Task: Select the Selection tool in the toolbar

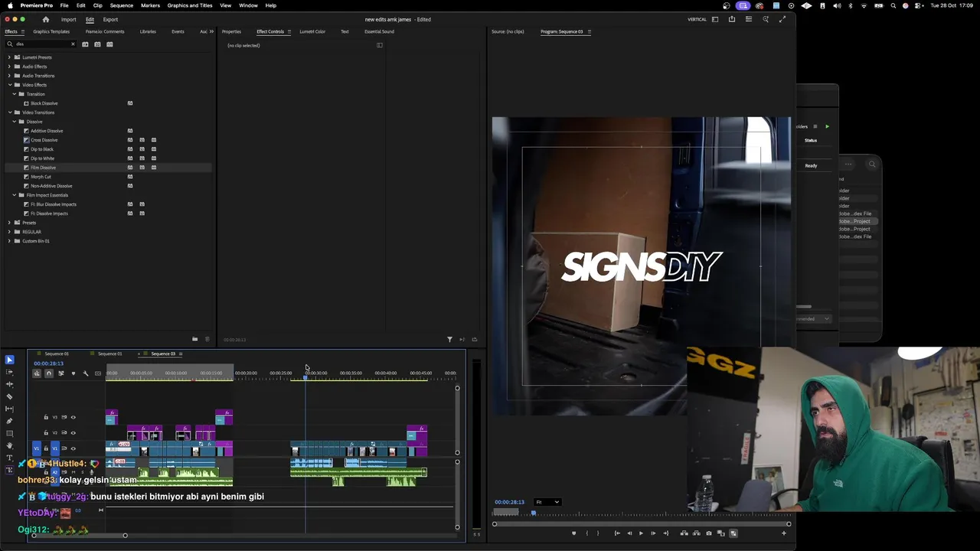Action: point(9,360)
